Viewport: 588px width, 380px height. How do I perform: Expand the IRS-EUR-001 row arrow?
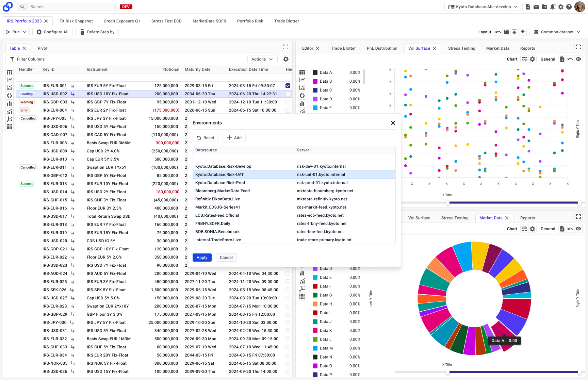click(72, 86)
